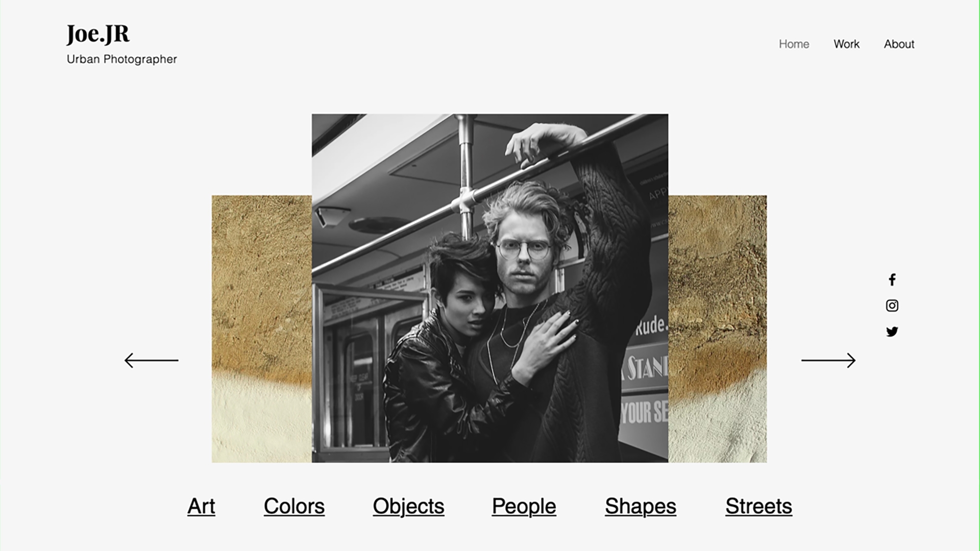
Task: Click the Twitter social icon
Action: (892, 331)
